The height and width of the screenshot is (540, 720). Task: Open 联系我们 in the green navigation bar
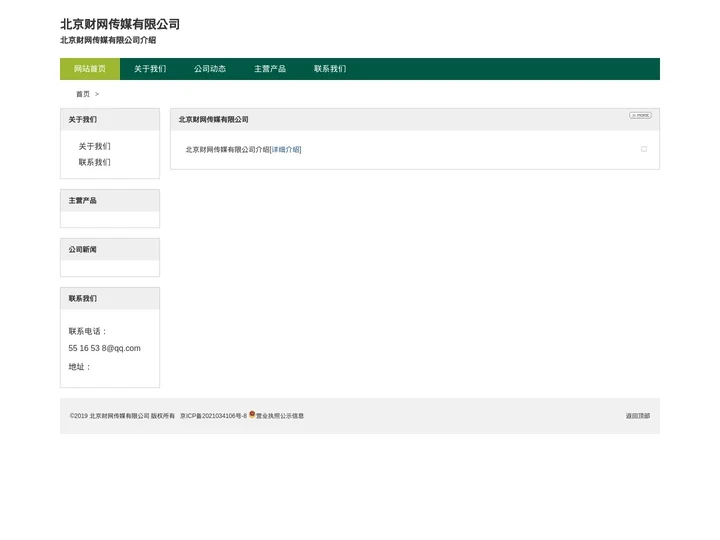pyautogui.click(x=330, y=69)
